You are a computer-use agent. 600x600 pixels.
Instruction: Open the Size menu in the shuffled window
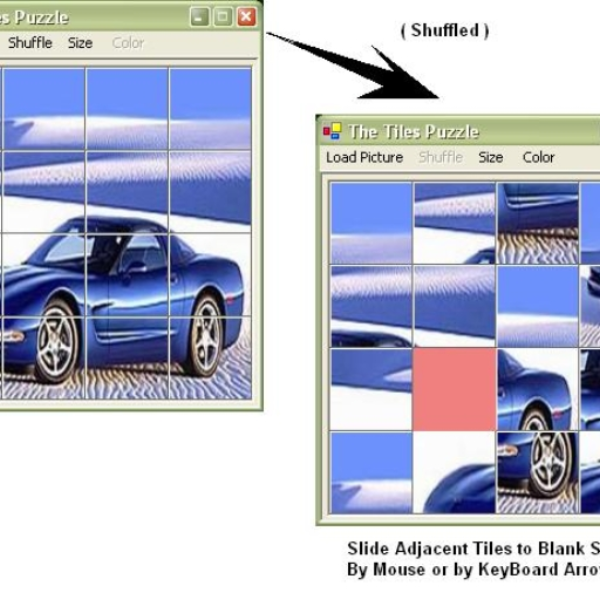(491, 157)
